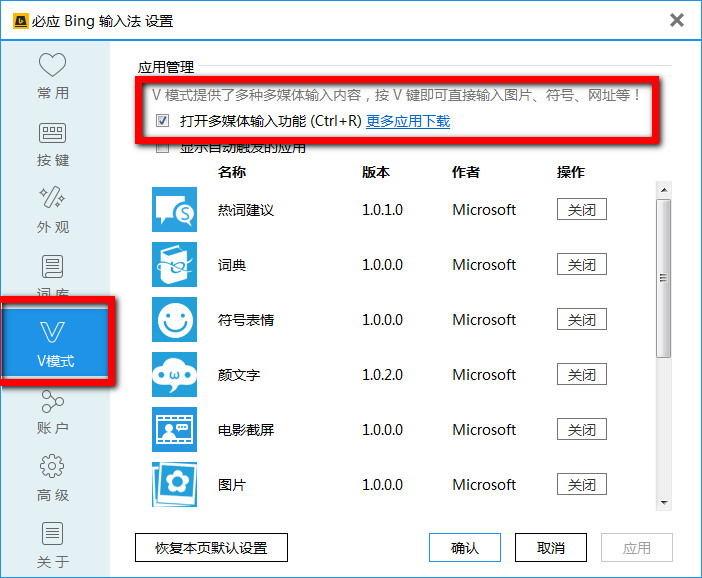Click the 颜文字 bubble face icon

174,374
